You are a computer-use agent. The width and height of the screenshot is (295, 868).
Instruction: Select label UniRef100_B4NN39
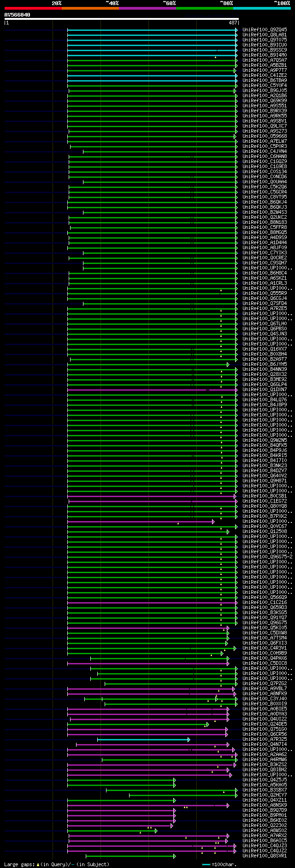[x=265, y=369]
